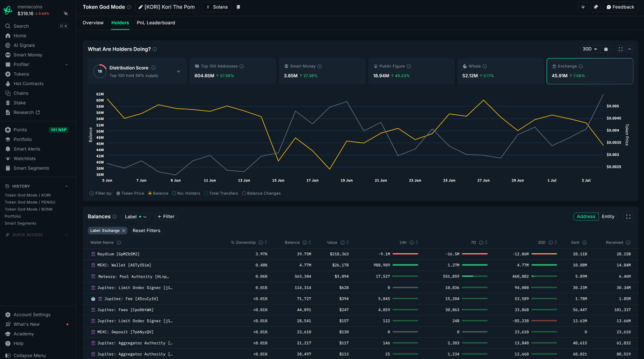
Task: Select Balance chart filter
Action: [x=158, y=193]
